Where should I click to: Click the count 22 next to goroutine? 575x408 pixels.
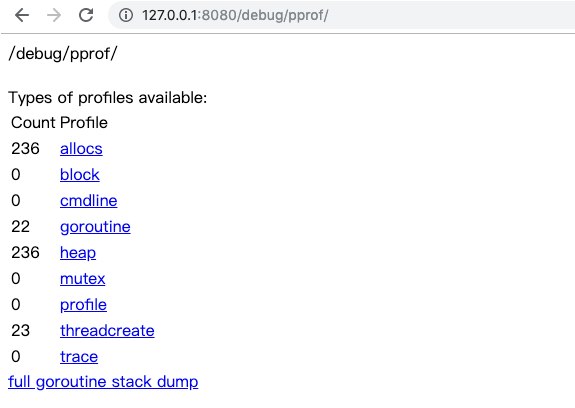(20, 227)
